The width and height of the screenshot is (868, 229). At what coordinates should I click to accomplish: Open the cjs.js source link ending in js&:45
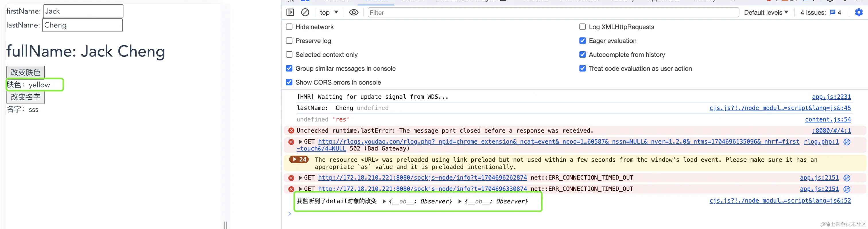pos(780,108)
